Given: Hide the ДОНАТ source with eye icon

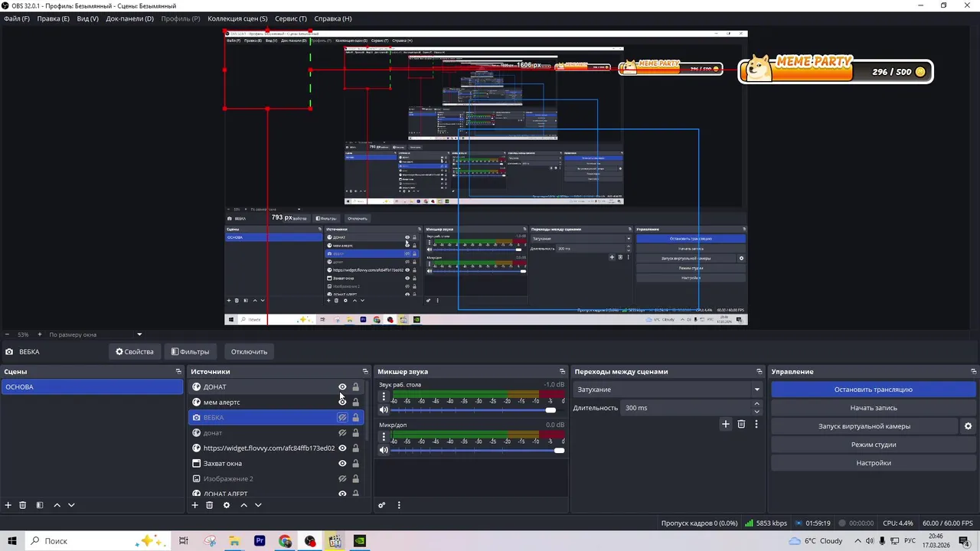Looking at the screenshot, I should click(342, 386).
